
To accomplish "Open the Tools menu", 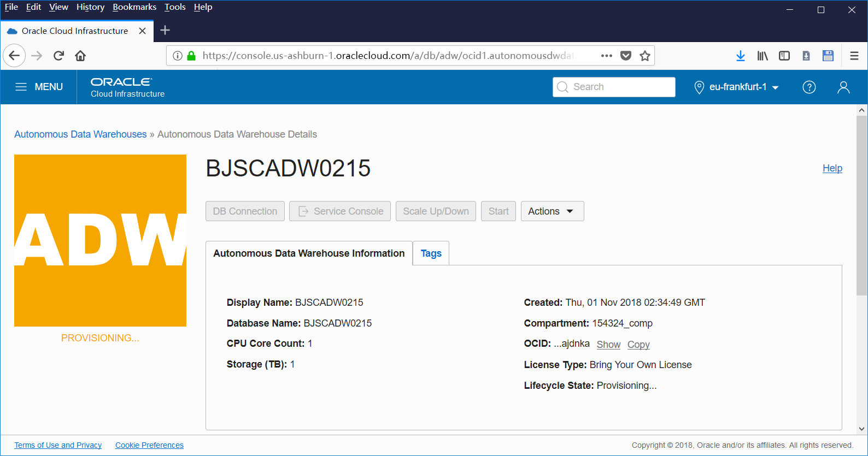I will pyautogui.click(x=175, y=7).
